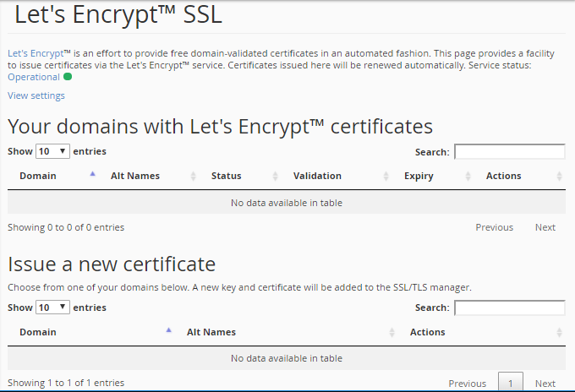Open entries dropdown for certificates table
The width and height of the screenshot is (575, 392).
pos(52,152)
